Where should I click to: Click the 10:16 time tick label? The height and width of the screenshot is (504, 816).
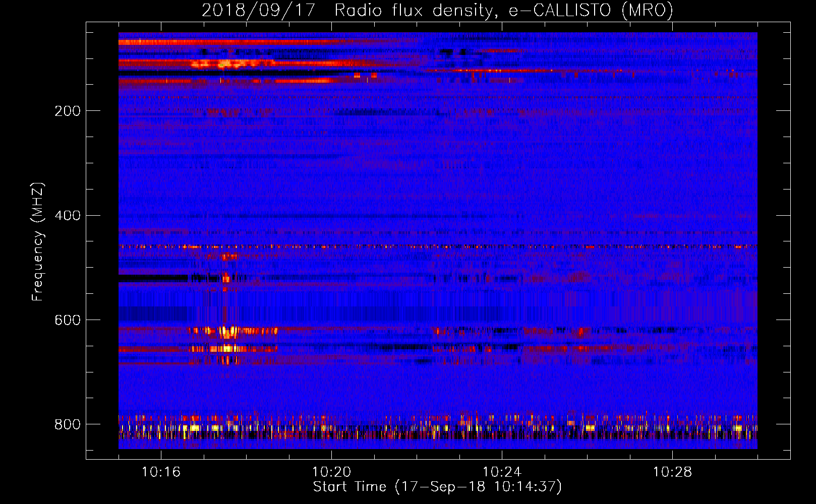point(161,472)
